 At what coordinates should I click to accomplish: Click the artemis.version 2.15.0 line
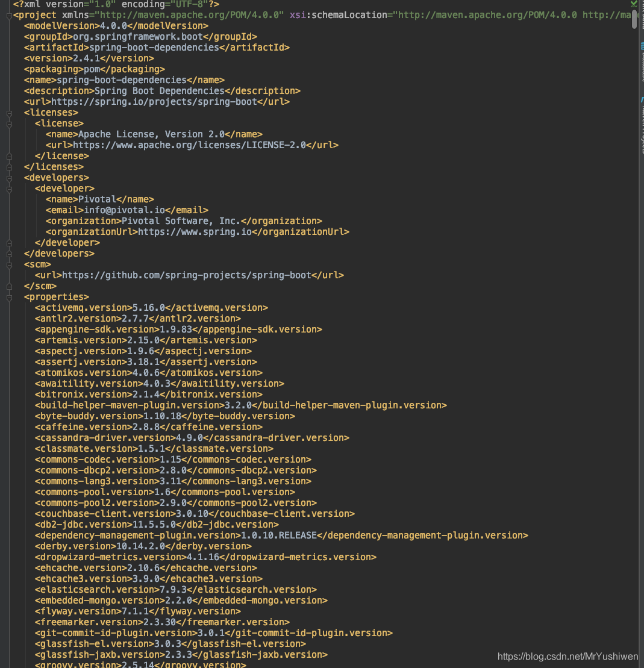(x=146, y=340)
